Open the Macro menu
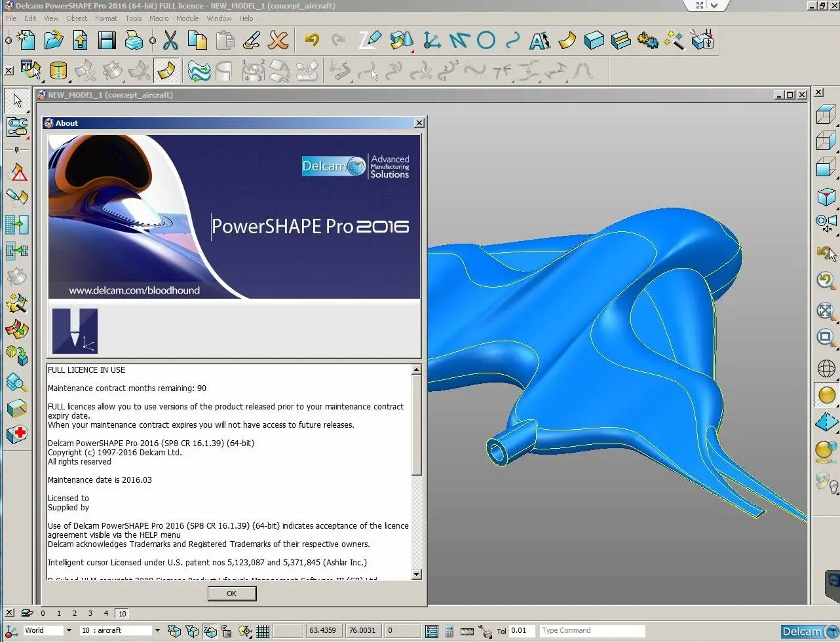Screen dimensions: 840x642 click(x=159, y=18)
